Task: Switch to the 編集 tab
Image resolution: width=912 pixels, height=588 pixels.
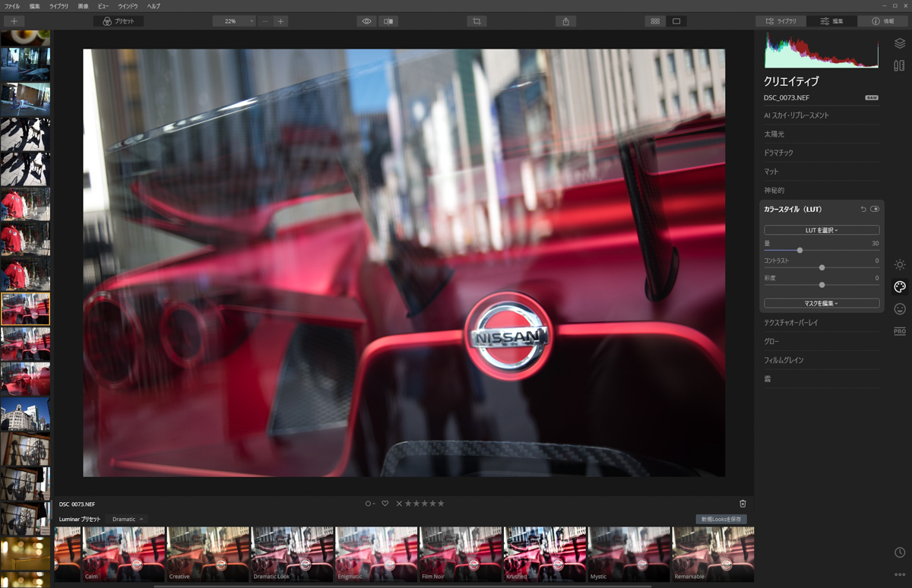Action: click(x=832, y=21)
